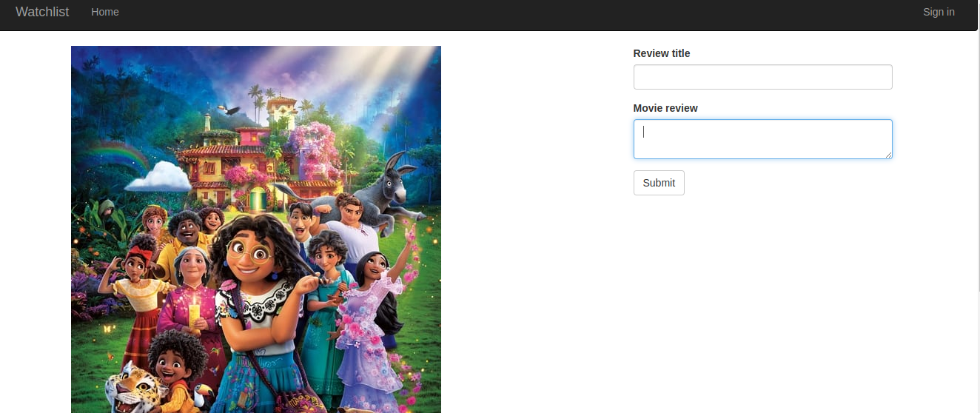
Task: Click the Review title label
Action: [662, 53]
